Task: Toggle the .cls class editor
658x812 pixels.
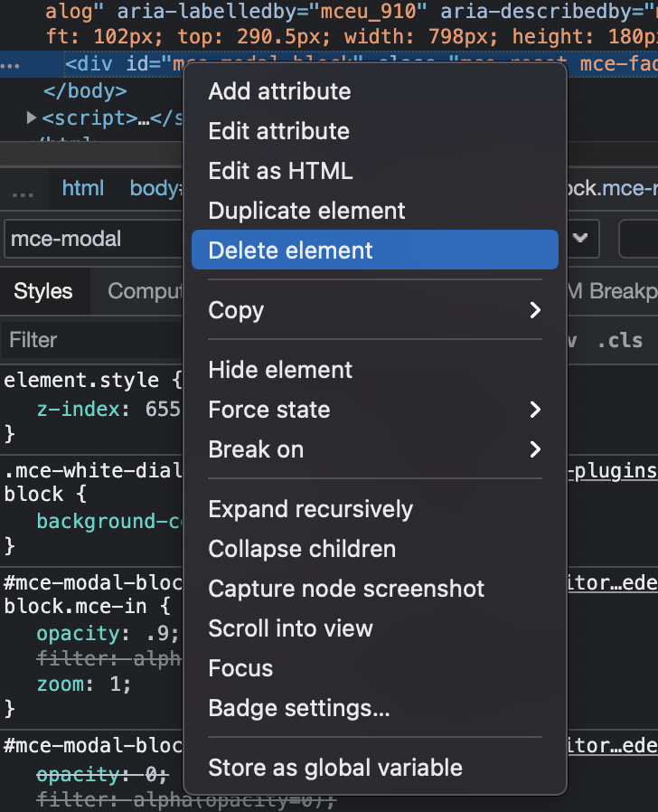Action: tap(620, 340)
